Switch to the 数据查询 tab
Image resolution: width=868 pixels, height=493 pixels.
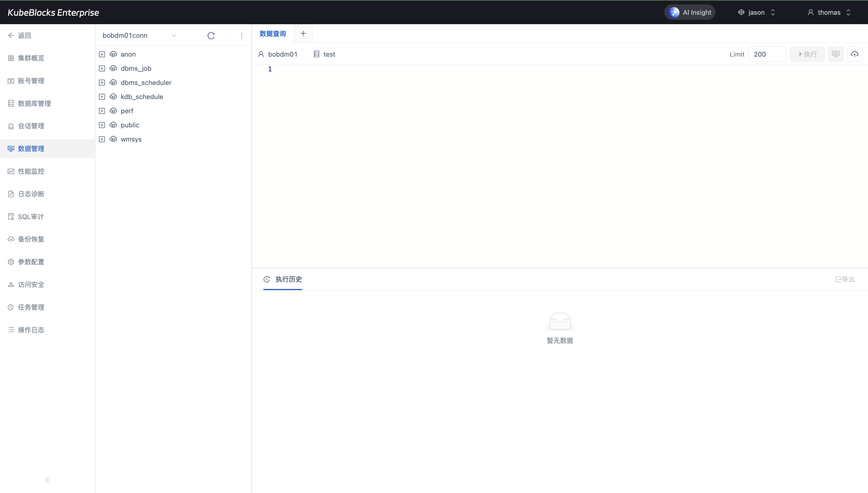point(273,34)
